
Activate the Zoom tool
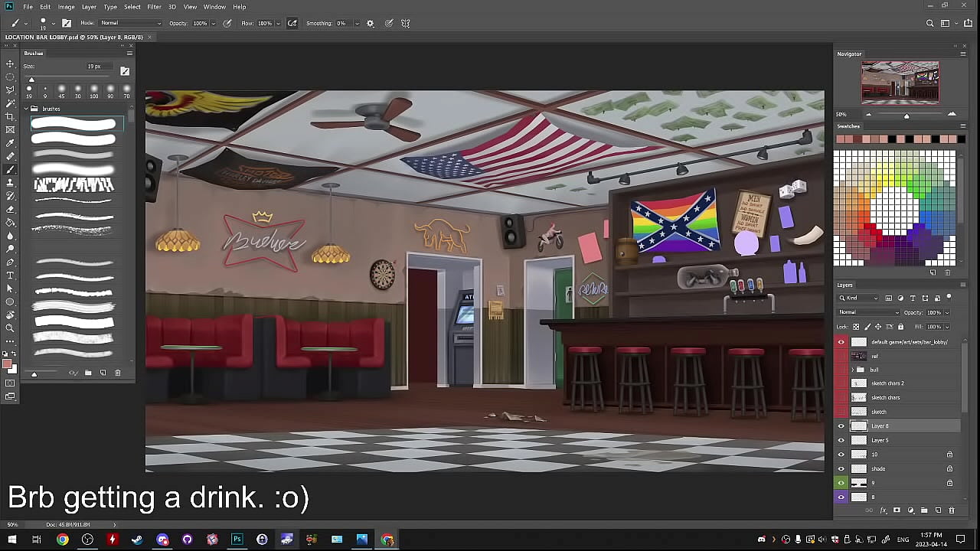pyautogui.click(x=10, y=328)
